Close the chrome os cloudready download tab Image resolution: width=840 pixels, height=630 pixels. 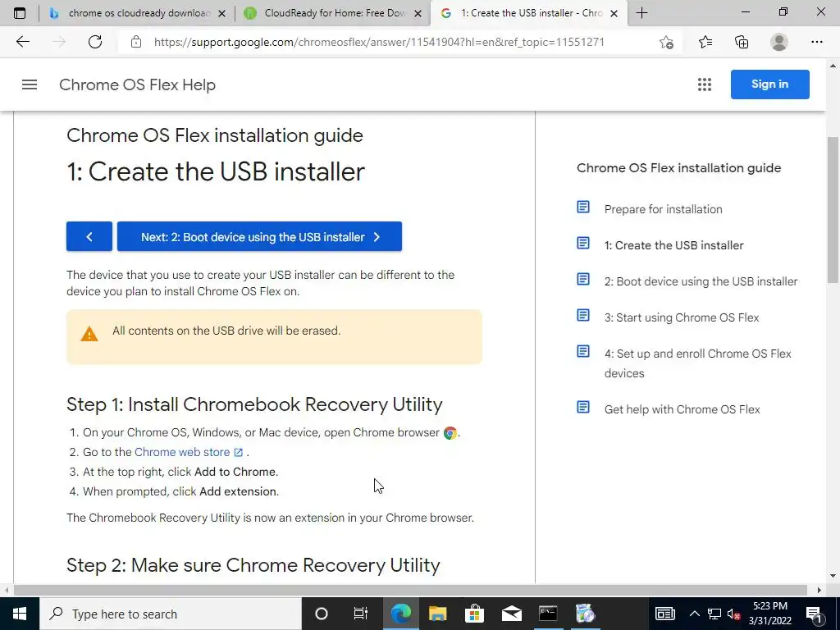pos(221,13)
